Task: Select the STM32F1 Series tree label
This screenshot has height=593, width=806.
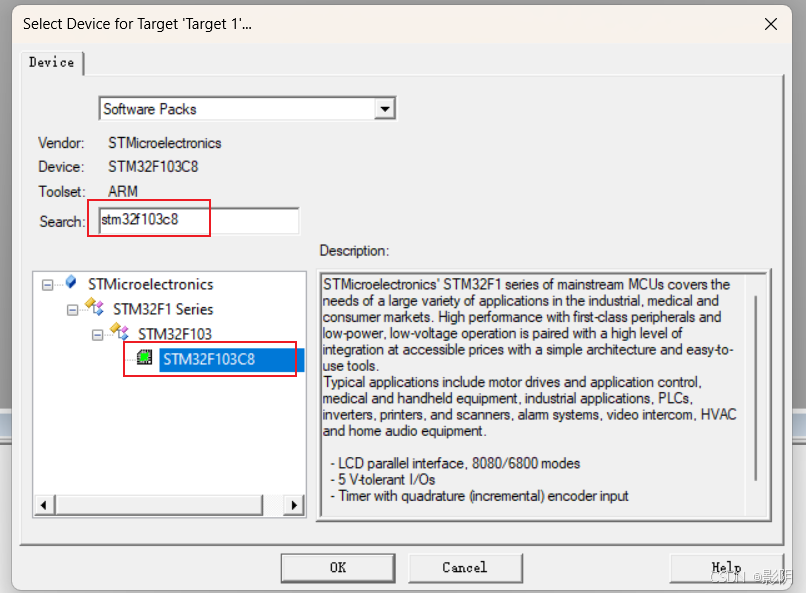Action: coord(163,309)
